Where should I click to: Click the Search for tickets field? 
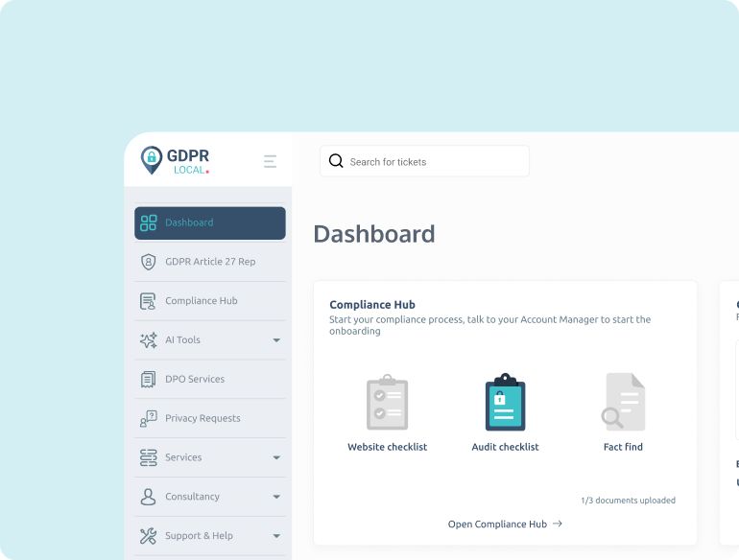[424, 161]
